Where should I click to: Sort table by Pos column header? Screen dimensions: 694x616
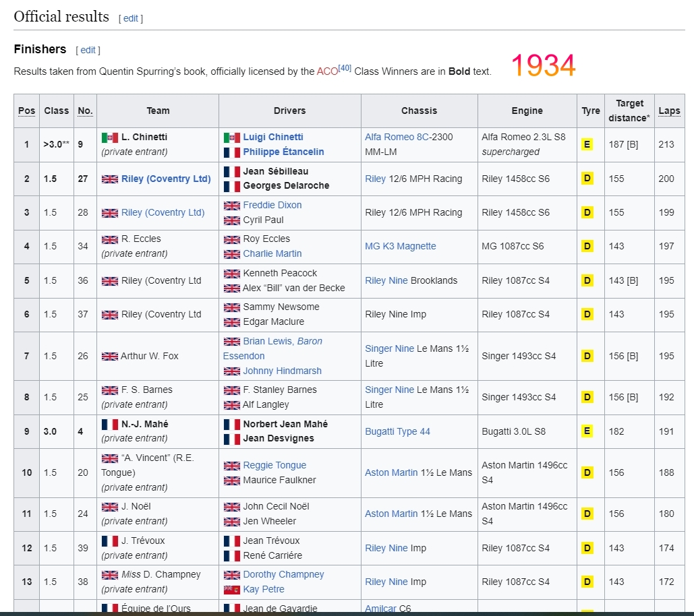coord(26,111)
